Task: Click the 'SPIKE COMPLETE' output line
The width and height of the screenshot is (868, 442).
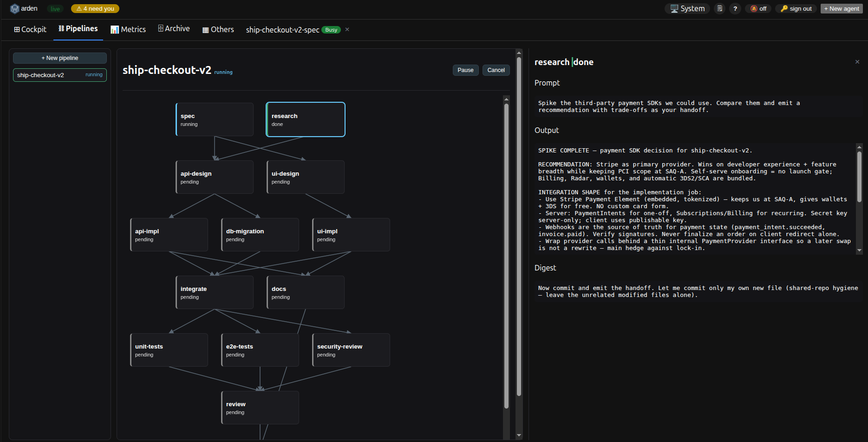Action: click(x=645, y=151)
